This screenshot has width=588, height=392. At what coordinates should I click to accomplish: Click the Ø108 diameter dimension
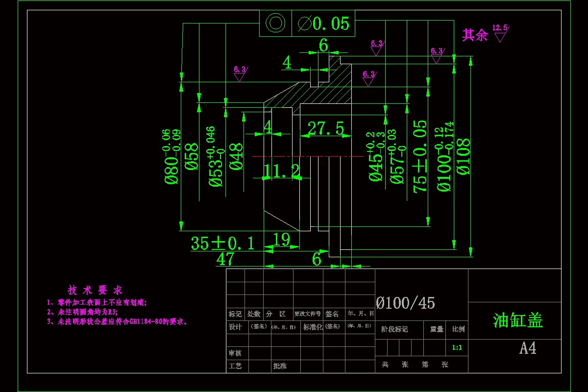(x=463, y=157)
